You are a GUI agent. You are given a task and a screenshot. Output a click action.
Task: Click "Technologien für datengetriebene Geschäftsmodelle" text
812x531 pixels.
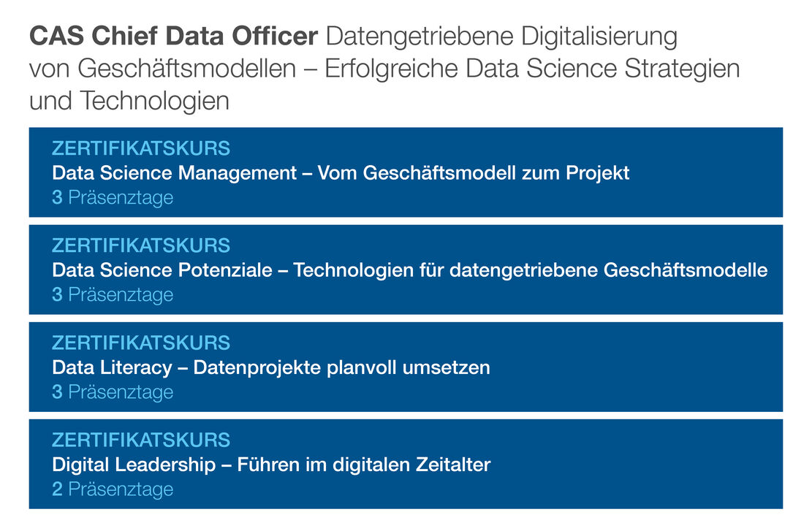coord(531,270)
